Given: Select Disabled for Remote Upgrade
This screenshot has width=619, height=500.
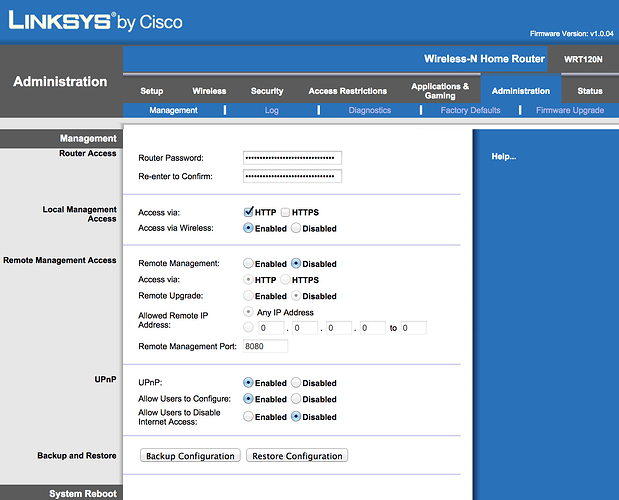Looking at the screenshot, I should pos(296,296).
